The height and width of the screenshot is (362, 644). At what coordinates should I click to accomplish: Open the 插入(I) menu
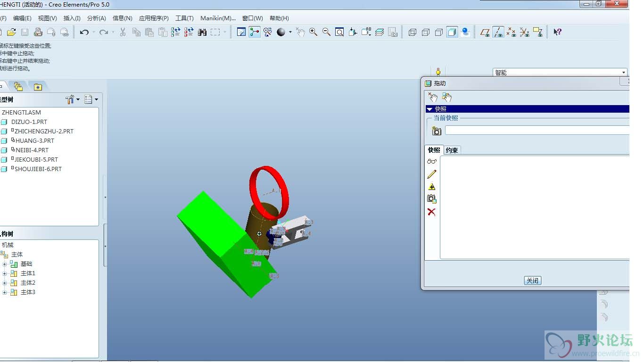tap(72, 18)
